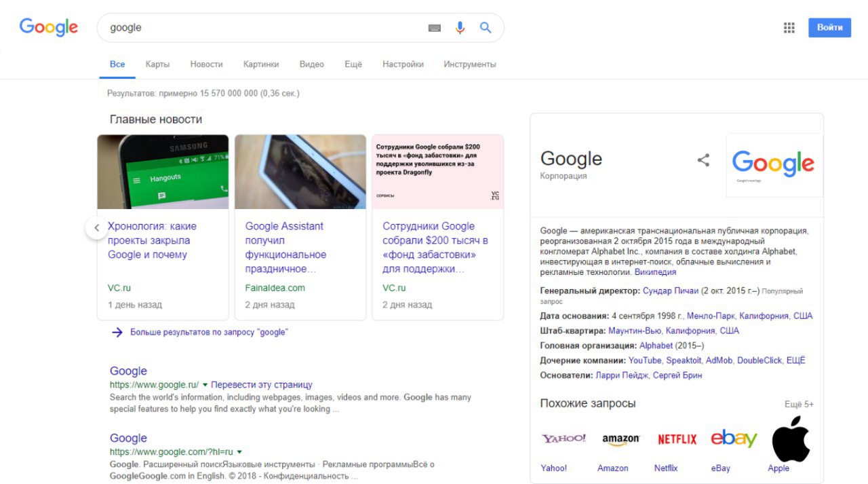Open Google Assistant article thumbnail

tap(300, 172)
